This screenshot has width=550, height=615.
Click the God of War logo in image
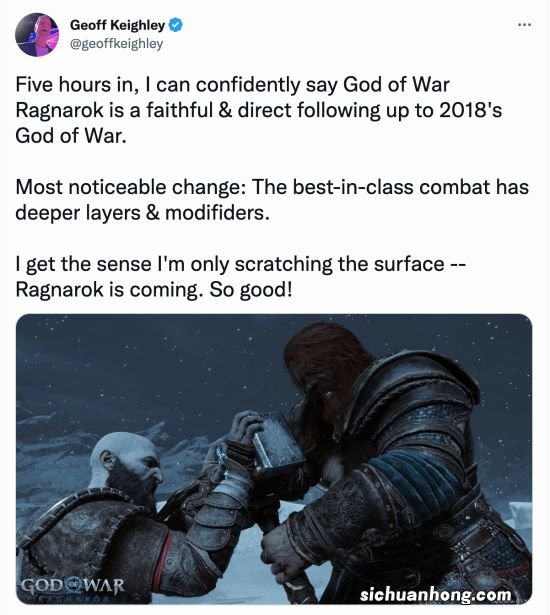(x=73, y=586)
